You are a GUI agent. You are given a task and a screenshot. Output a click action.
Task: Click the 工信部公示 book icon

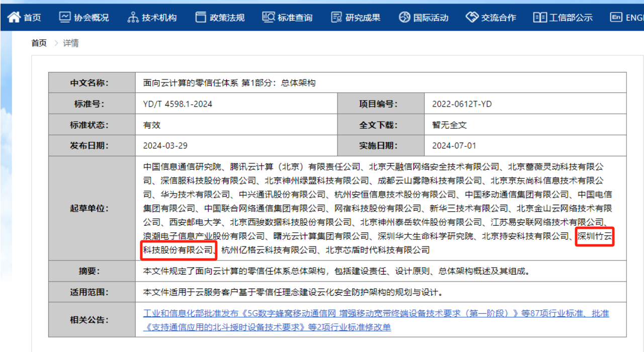tap(540, 18)
